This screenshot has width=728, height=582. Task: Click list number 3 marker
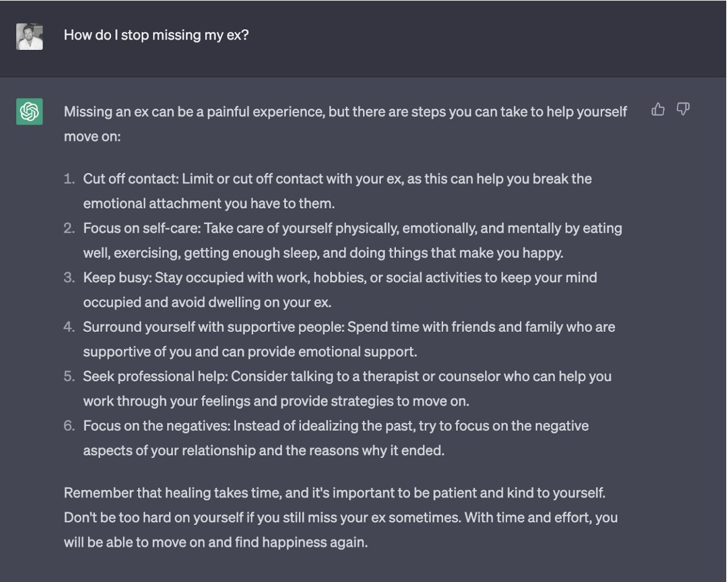(x=69, y=277)
